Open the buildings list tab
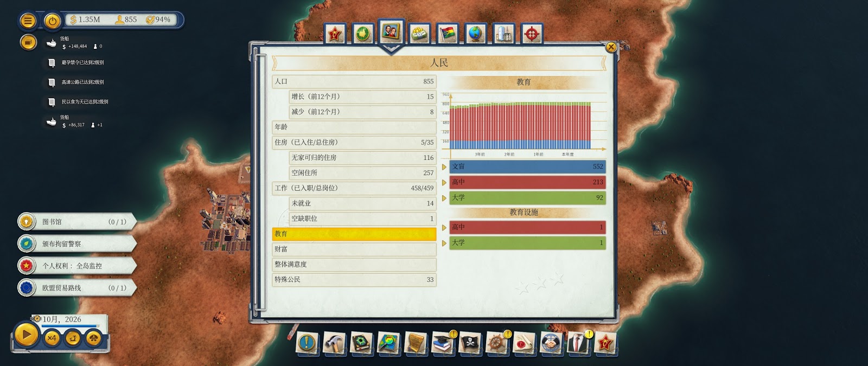Image resolution: width=868 pixels, height=366 pixels. 504,34
